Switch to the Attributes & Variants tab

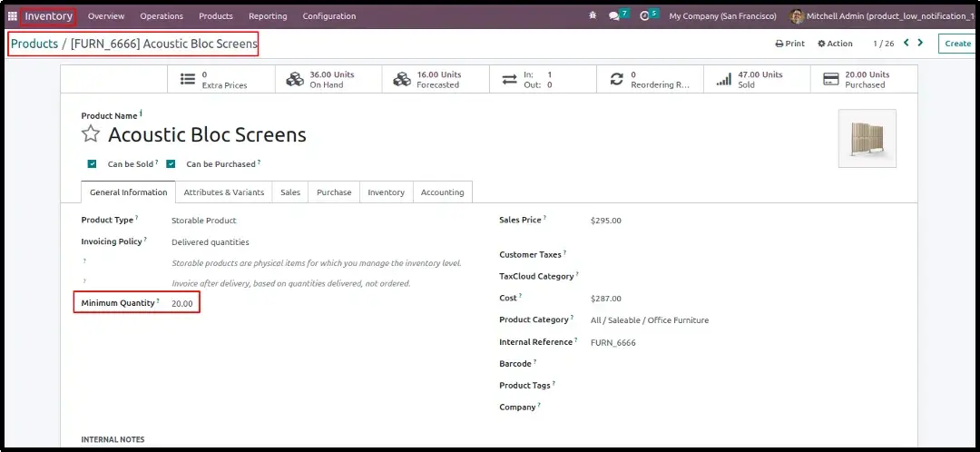coord(224,192)
